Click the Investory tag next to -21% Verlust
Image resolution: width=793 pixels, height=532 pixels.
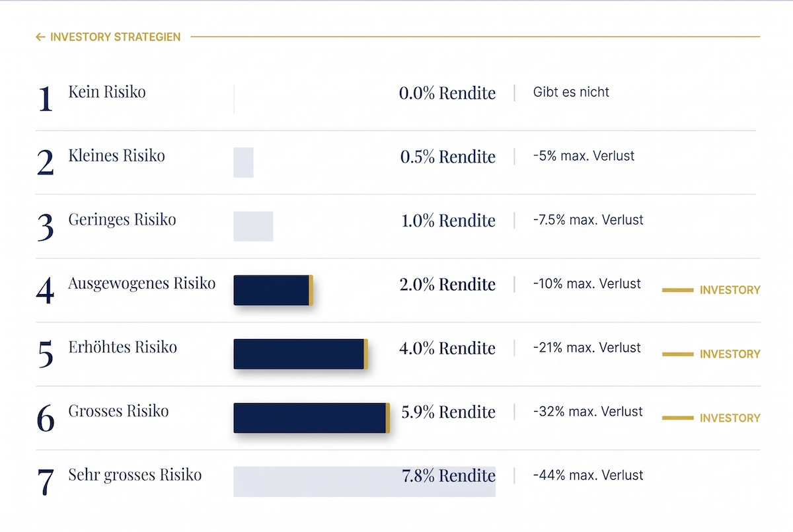(x=711, y=354)
